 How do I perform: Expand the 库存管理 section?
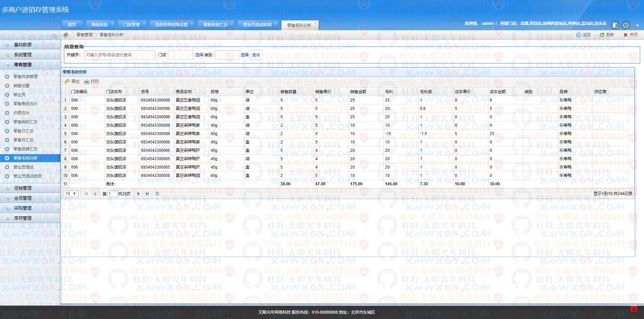click(x=30, y=218)
